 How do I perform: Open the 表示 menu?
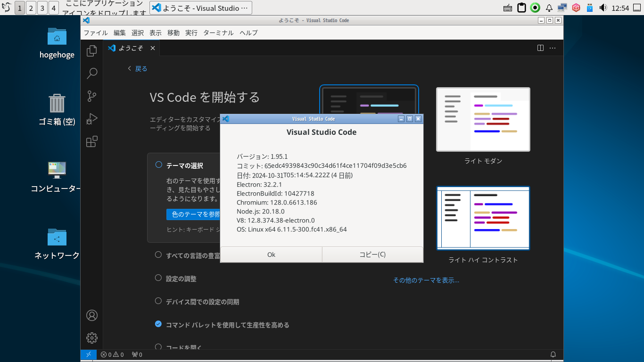(156, 33)
